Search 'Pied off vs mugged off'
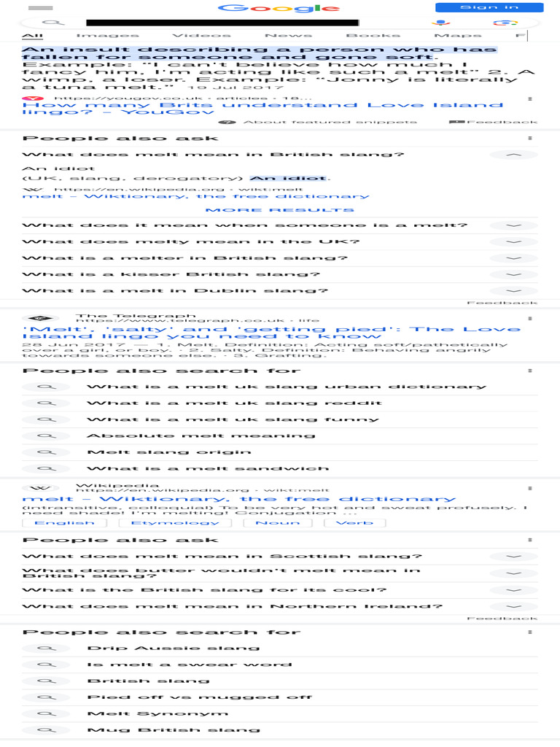This screenshot has height=747, width=560. click(200, 697)
